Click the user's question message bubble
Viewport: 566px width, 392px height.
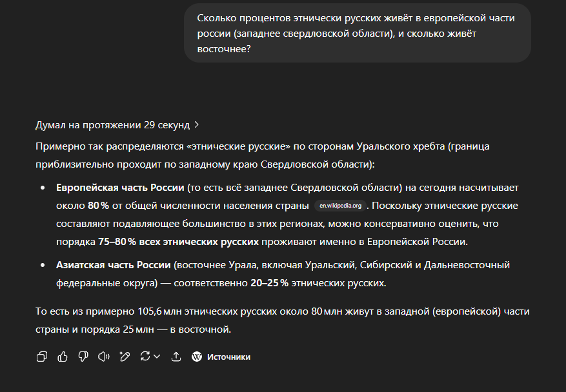(358, 33)
